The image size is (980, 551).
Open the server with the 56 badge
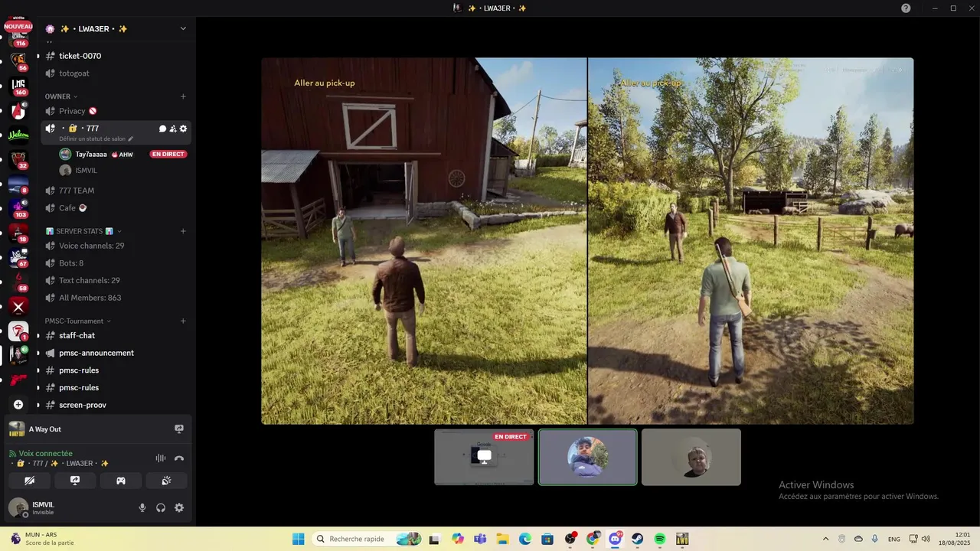click(x=18, y=60)
